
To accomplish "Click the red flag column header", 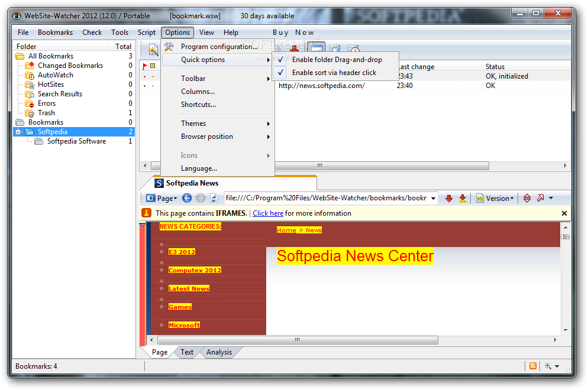I will [145, 66].
